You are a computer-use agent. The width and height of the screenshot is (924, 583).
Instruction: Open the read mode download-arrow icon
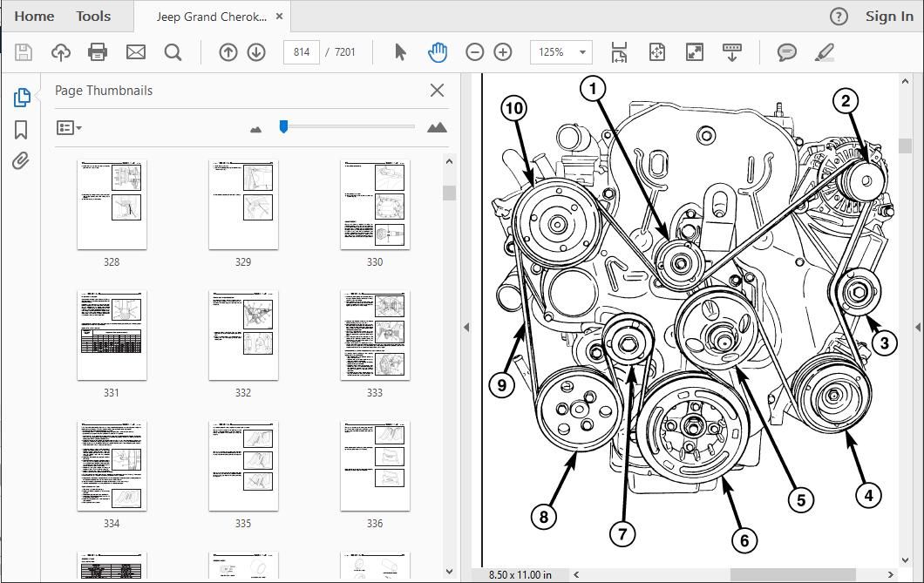732,52
